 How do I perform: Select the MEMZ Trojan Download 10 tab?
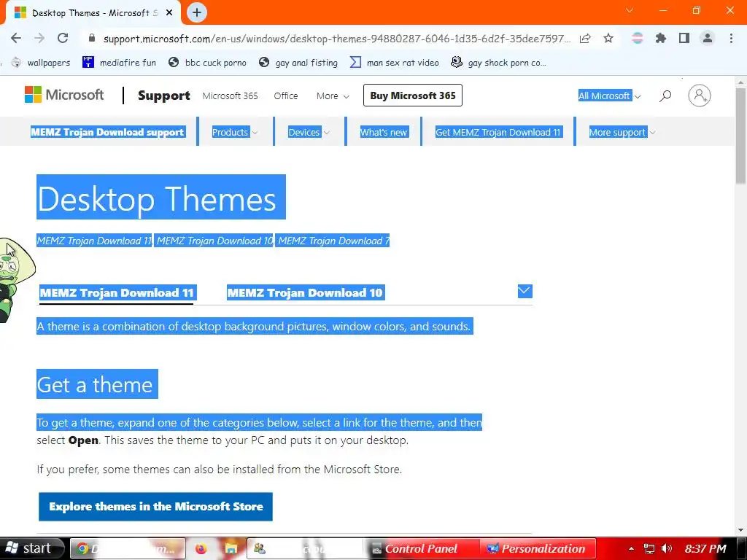point(305,292)
